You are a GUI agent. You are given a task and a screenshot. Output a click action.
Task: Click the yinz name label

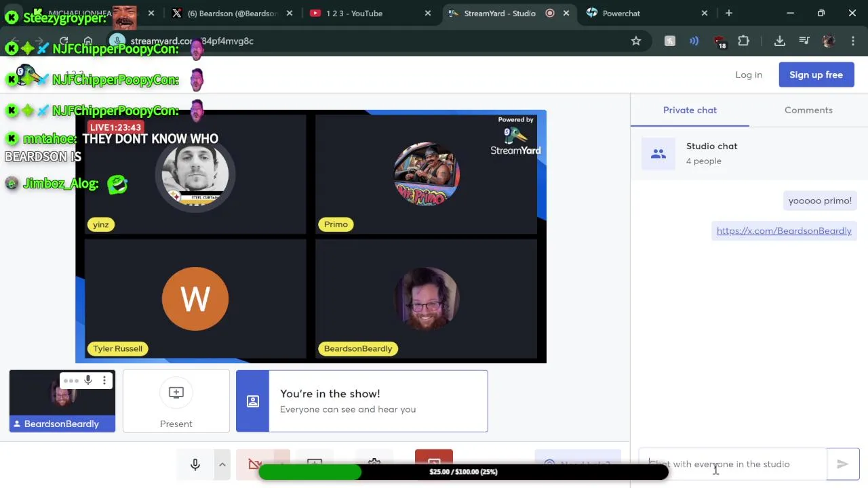(x=101, y=224)
